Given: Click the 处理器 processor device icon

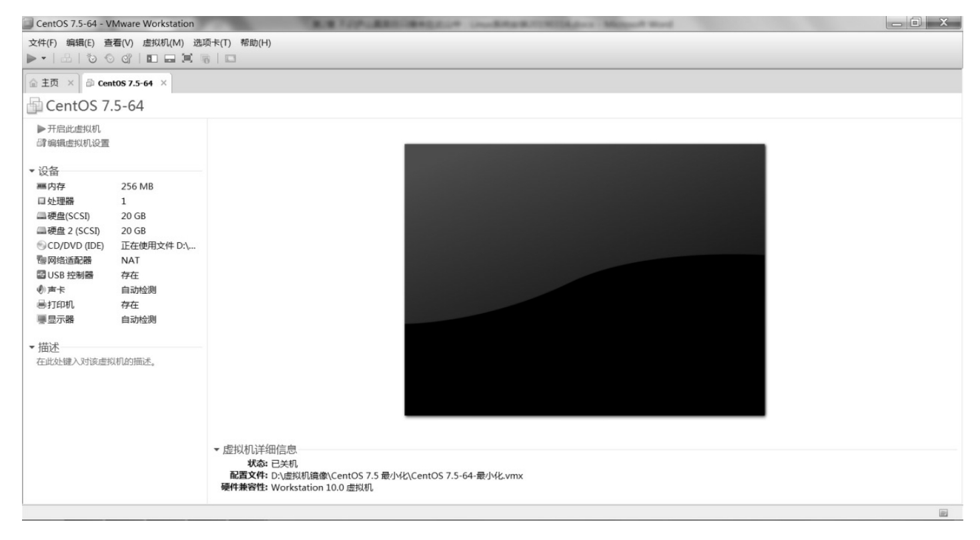Looking at the screenshot, I should coord(41,201).
